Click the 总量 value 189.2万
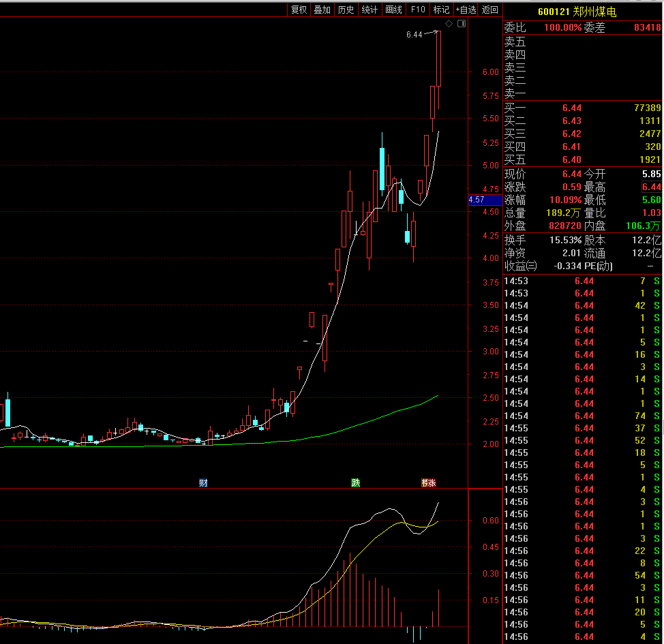This screenshot has width=664, height=644. (x=563, y=213)
